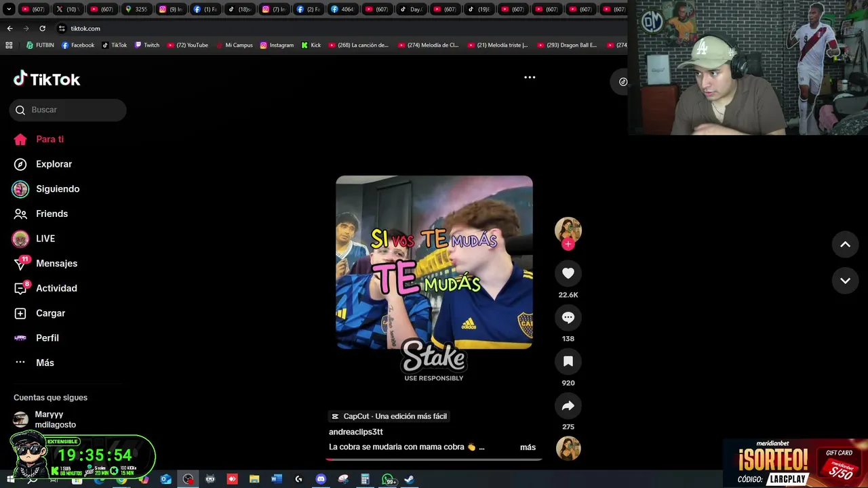Viewport: 868px width, 488px height.
Task: Open the Explorar compass page
Action: 43,164
